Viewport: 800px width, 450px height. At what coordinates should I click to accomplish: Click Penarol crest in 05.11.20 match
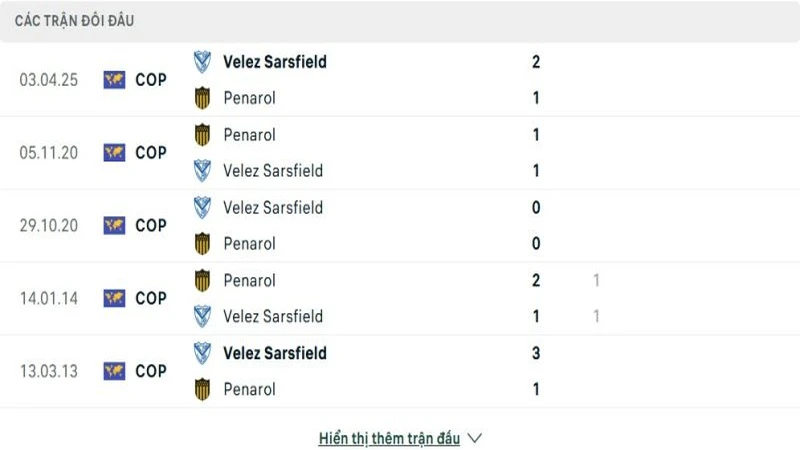203,135
